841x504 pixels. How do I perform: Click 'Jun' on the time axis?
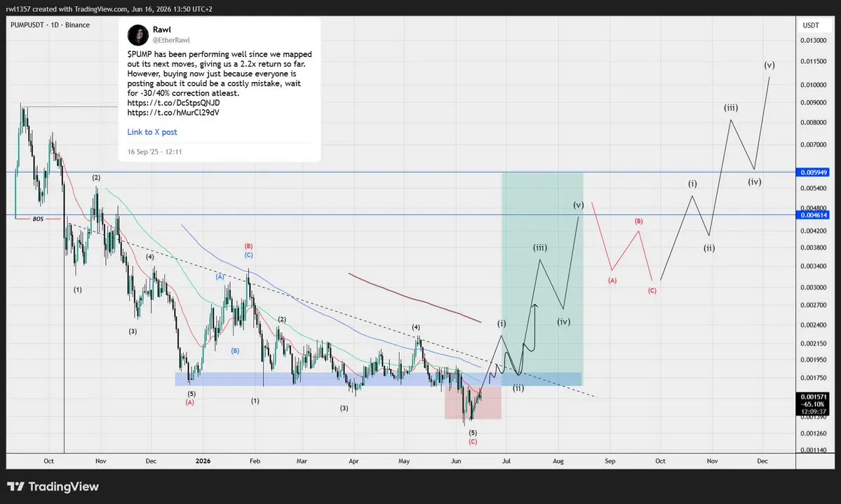pos(456,461)
